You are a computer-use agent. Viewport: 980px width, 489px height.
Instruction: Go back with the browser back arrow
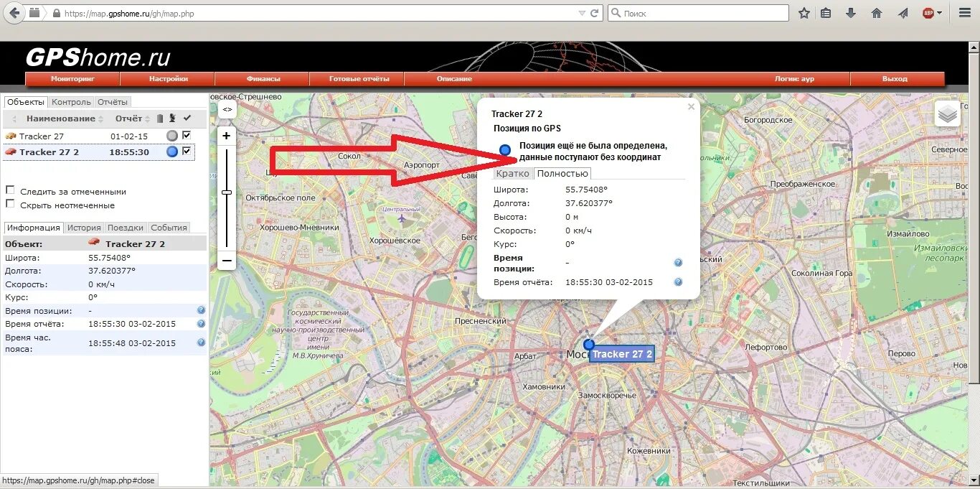[x=14, y=13]
